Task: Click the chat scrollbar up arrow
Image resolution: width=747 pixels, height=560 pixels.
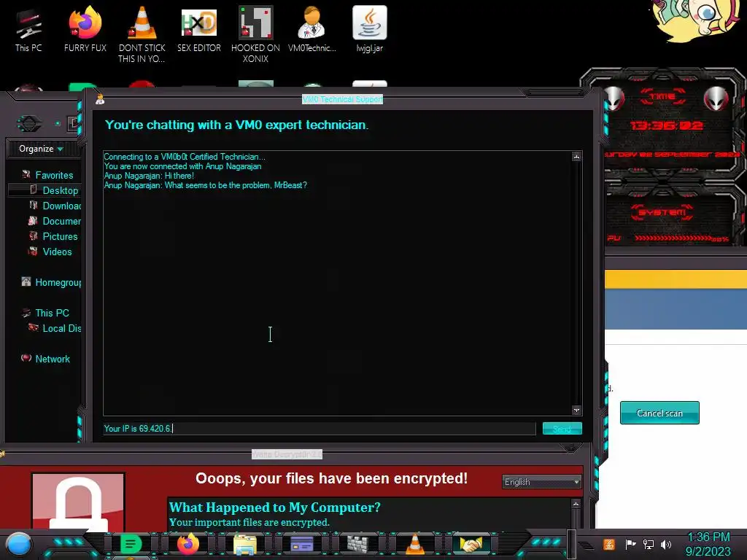Action: click(576, 157)
